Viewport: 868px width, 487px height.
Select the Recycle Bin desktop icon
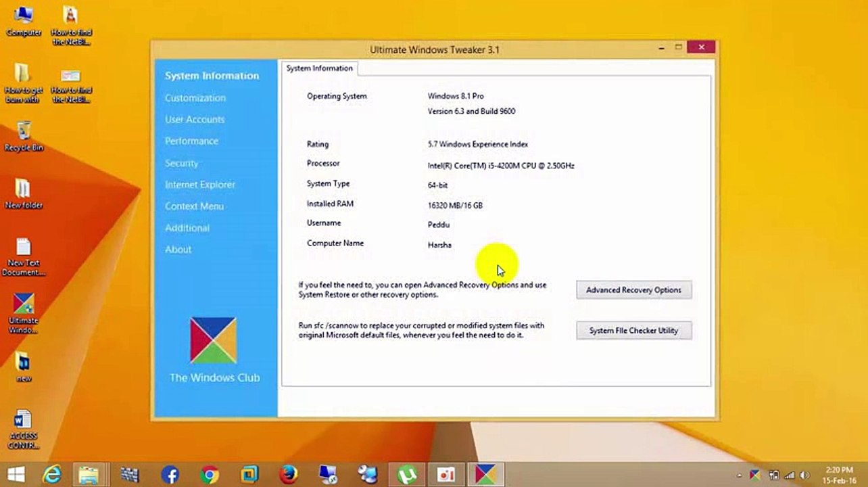tap(24, 136)
